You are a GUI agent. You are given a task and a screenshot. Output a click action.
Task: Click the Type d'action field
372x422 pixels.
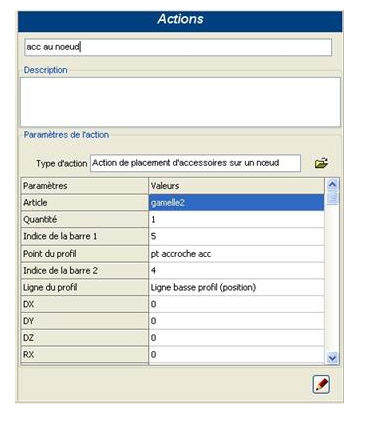tap(195, 163)
